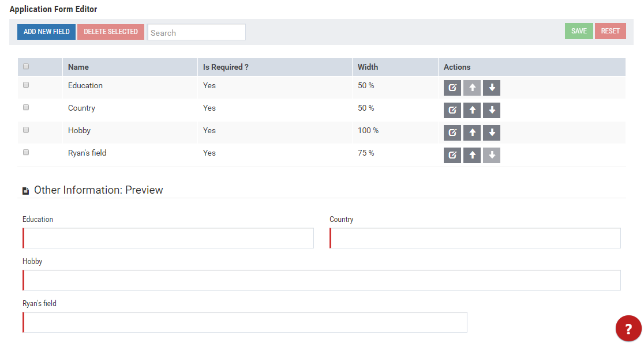Toggle the select-all checkbox in table header

[x=26, y=67]
